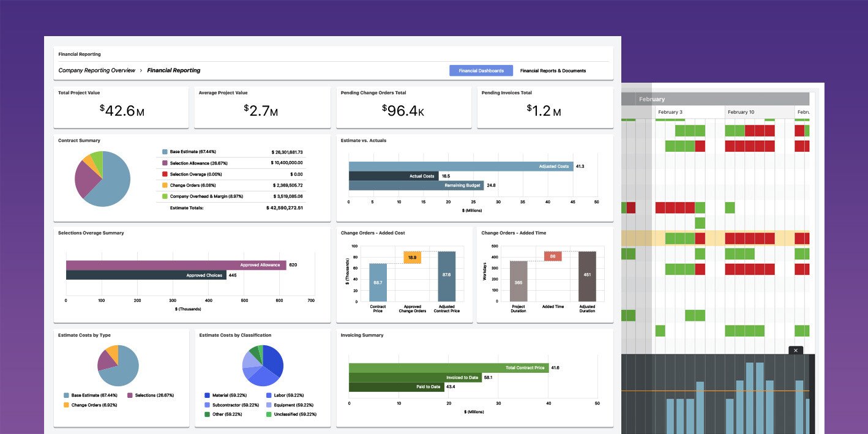Open the Company Reporting Overview breadcrumb link
Screen dimensions: 868x434
[x=98, y=70]
